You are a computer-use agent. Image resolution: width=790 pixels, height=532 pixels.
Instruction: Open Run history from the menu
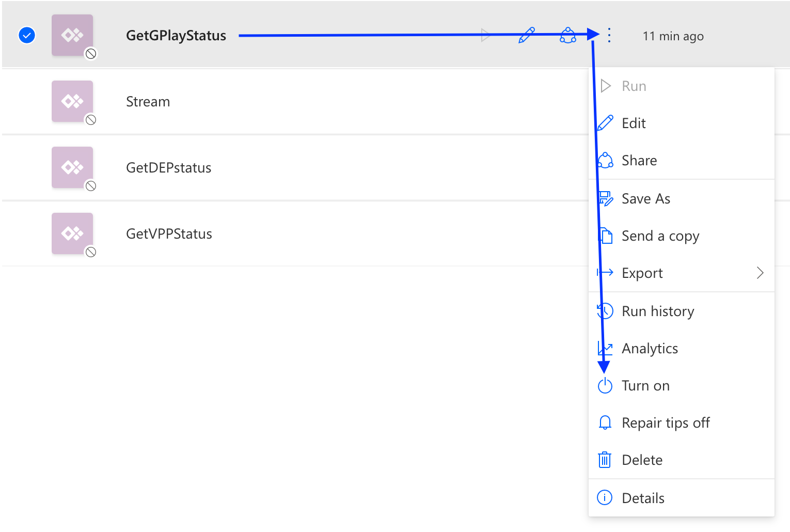tap(658, 311)
